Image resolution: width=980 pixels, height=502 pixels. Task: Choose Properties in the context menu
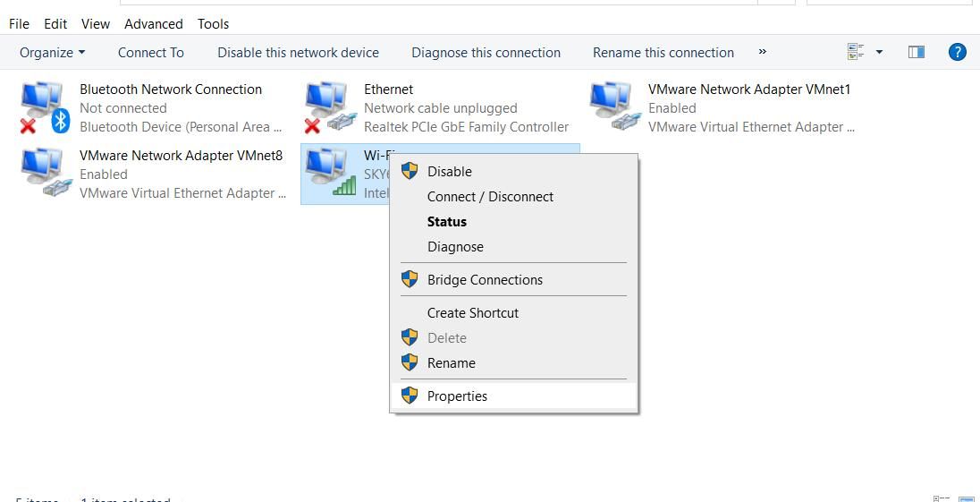coord(457,396)
